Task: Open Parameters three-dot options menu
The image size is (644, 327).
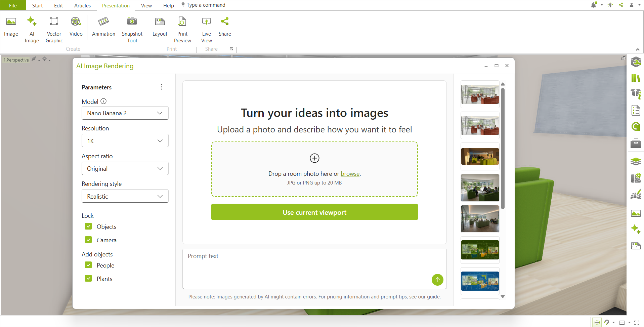Action: point(162,87)
